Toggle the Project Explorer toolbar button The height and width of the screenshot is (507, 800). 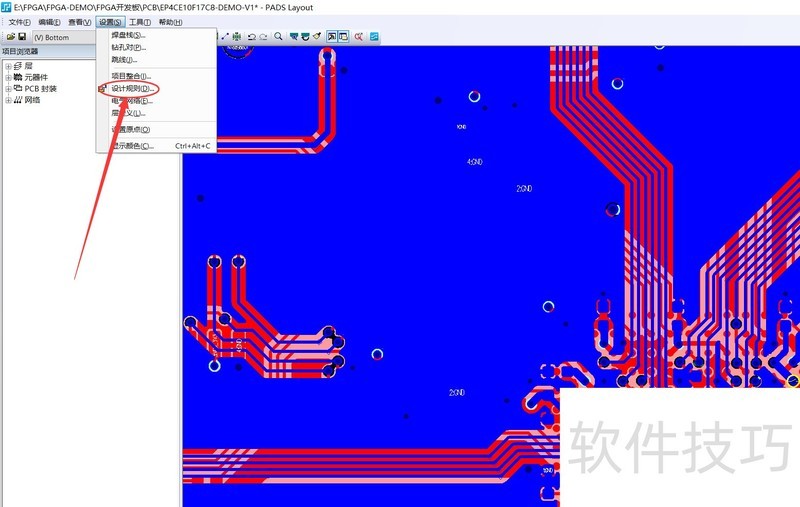click(343, 36)
